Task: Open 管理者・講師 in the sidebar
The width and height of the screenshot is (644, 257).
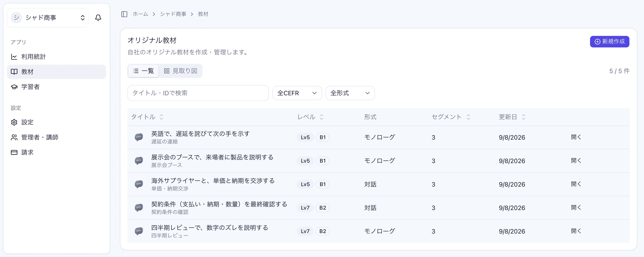Action: pos(56,137)
